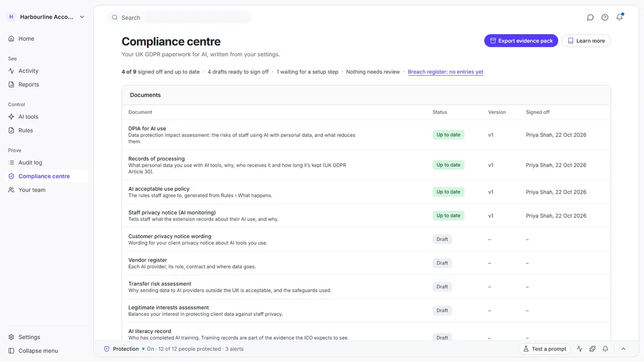Image resolution: width=644 pixels, height=362 pixels.
Task: Open the Rules page
Action: (26, 130)
